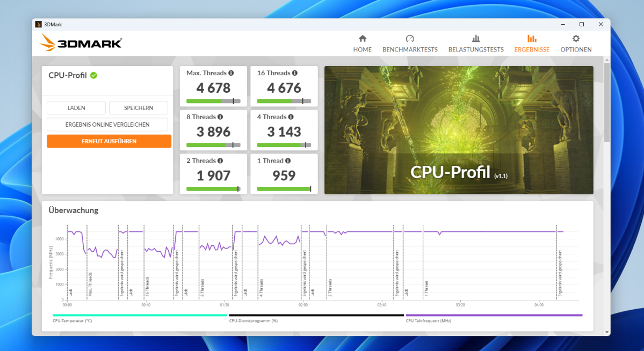Click the 3DMark app icon in title bar
Image resolution: width=644 pixels, height=351 pixels.
(x=38, y=24)
